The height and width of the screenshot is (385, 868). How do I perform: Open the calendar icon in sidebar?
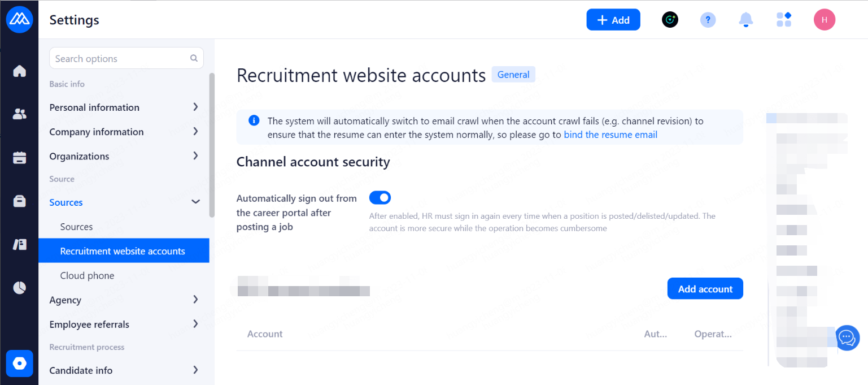pos(20,158)
